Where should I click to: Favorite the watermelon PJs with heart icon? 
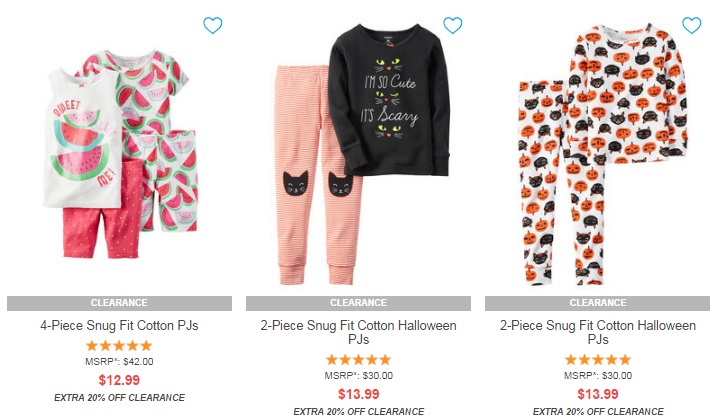click(212, 25)
